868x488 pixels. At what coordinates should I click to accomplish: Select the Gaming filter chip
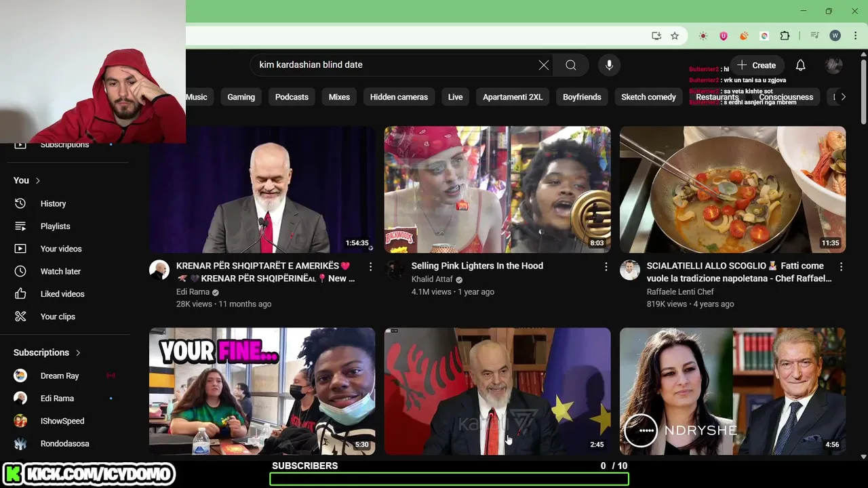(241, 97)
